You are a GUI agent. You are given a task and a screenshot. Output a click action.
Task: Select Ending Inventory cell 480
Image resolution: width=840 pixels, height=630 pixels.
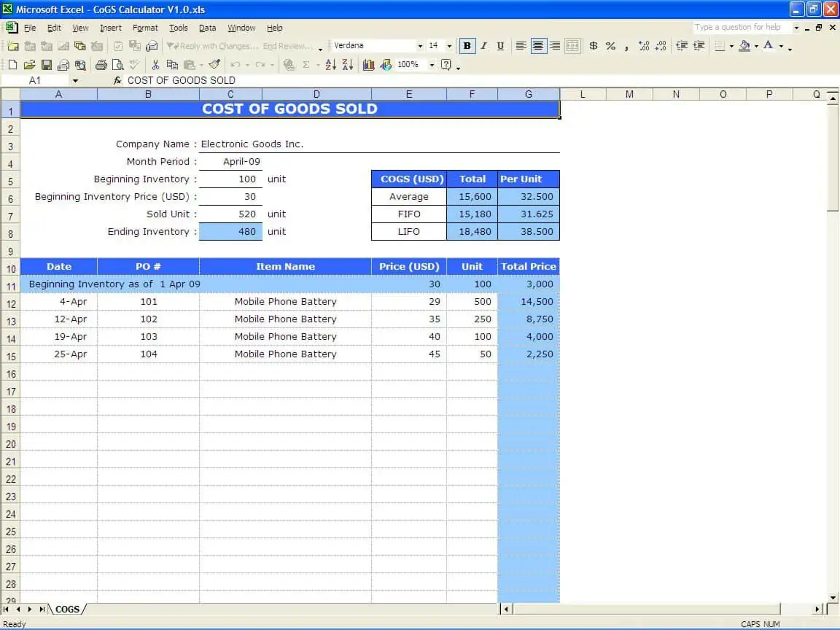[x=230, y=231]
